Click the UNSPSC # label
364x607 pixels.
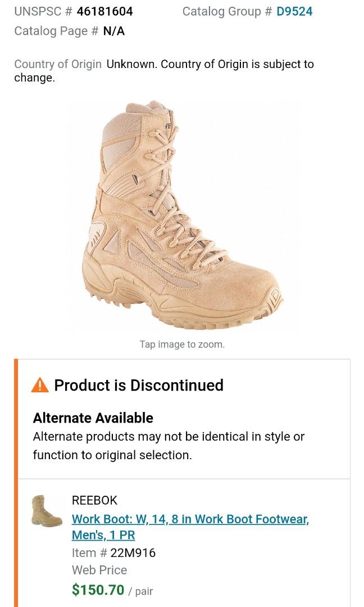[44, 11]
